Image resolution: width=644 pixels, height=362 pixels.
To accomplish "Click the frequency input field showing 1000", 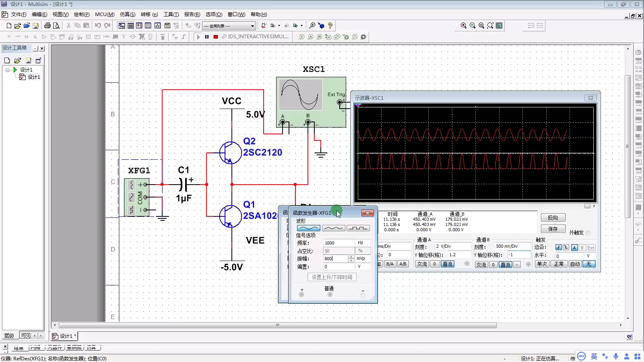I will pos(339,243).
